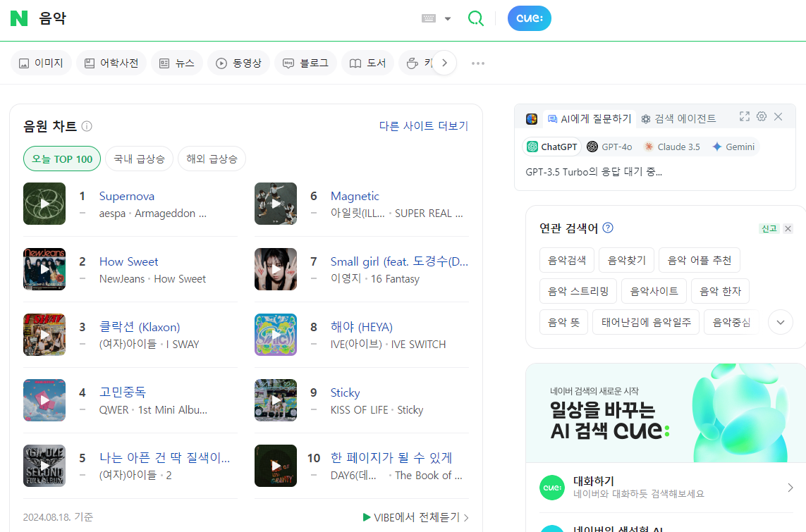Open the virtual keyboard icon

pos(429,18)
